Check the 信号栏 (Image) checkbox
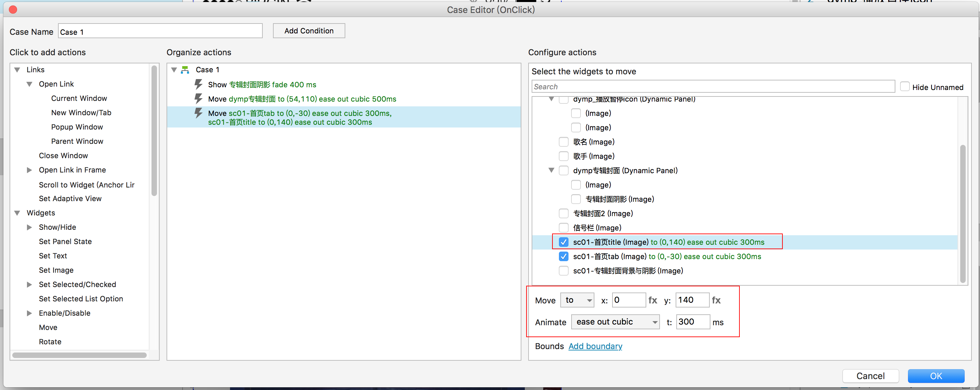The width and height of the screenshot is (980, 390). tap(563, 228)
